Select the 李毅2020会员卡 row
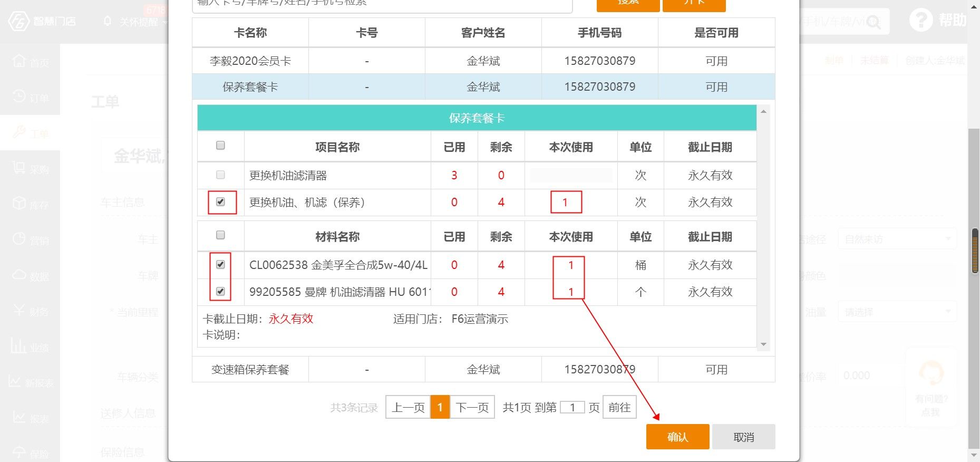 coord(483,61)
